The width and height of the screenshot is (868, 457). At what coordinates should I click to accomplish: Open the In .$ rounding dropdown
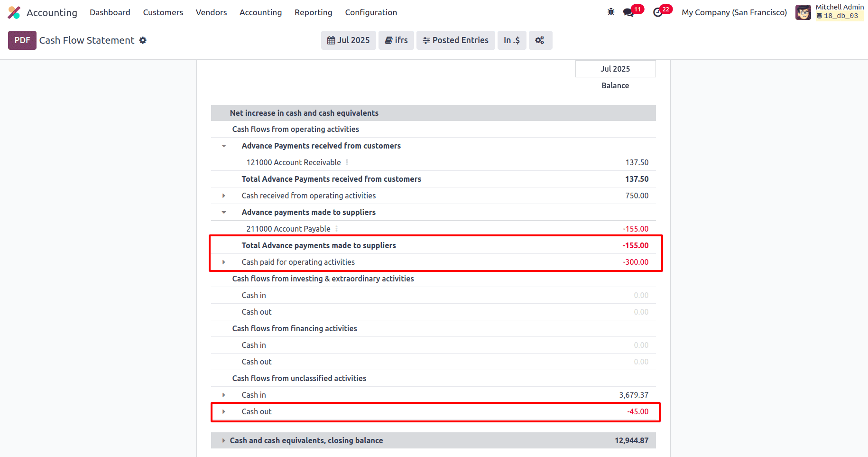(x=512, y=40)
